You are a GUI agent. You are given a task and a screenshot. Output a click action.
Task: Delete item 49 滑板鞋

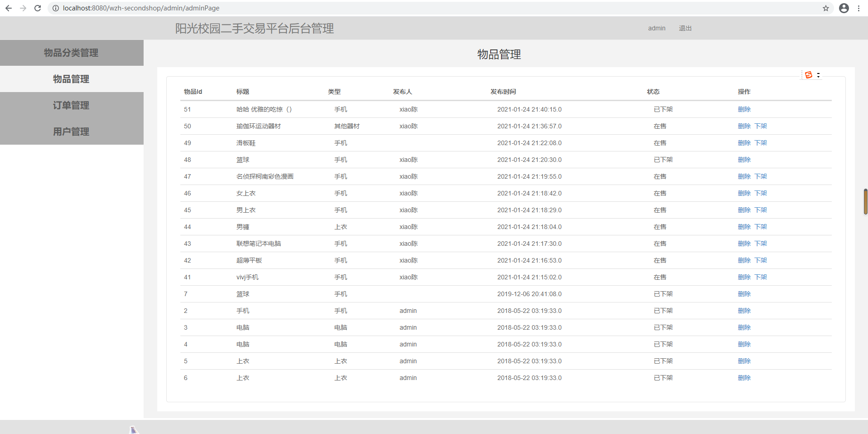click(744, 143)
